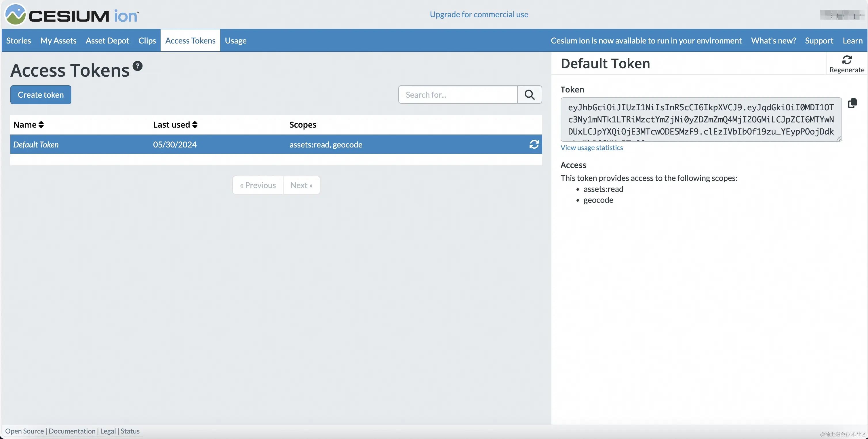The width and height of the screenshot is (868, 439).
Task: Click the search magnifier button
Action: [529, 95]
